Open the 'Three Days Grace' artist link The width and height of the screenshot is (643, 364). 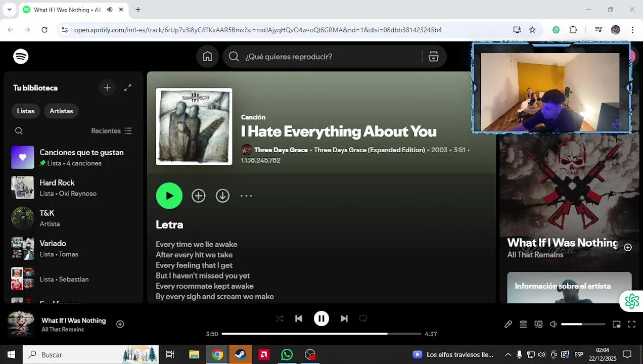(x=281, y=150)
